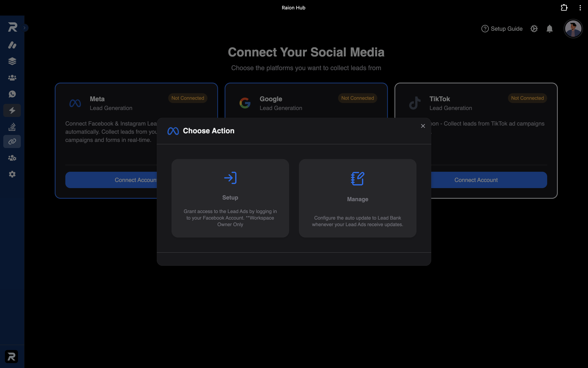Open the user profile avatar
The width and height of the screenshot is (588, 368).
(573, 29)
